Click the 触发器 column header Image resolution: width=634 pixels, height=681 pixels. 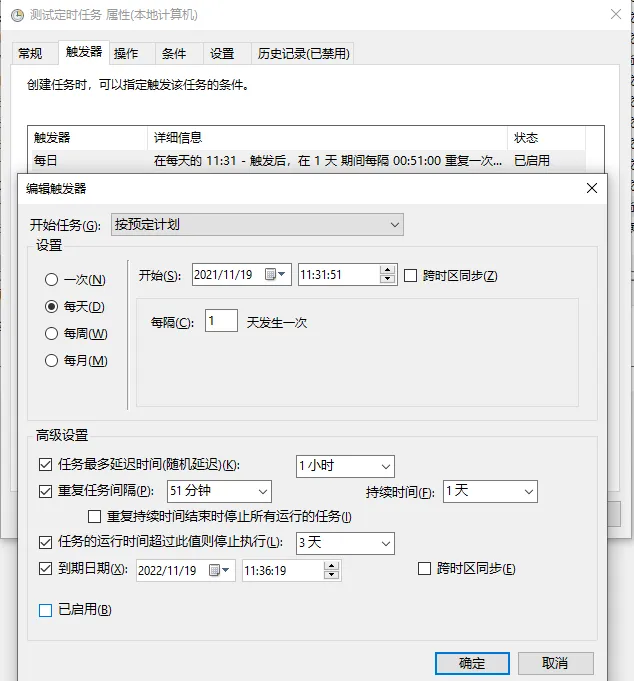(x=88, y=138)
